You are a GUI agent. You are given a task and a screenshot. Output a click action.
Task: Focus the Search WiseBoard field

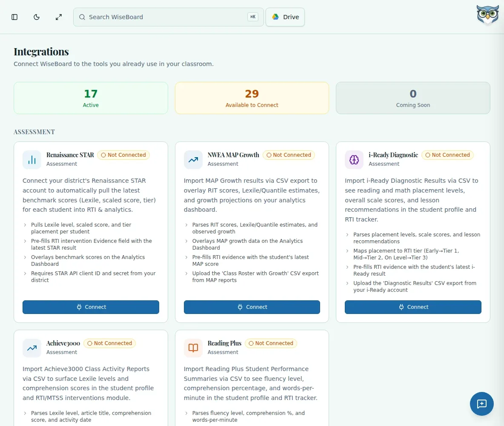pyautogui.click(x=169, y=17)
